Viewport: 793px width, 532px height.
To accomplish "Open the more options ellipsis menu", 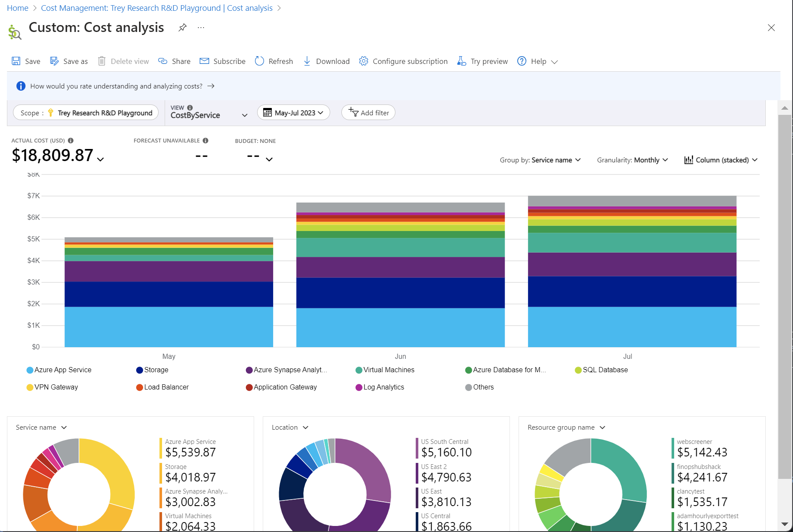I will (x=201, y=28).
